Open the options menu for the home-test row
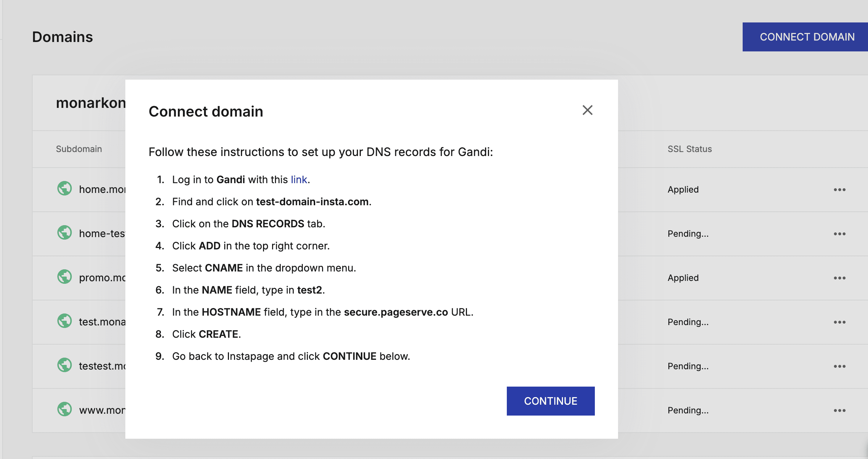The width and height of the screenshot is (868, 459). pyautogui.click(x=840, y=233)
